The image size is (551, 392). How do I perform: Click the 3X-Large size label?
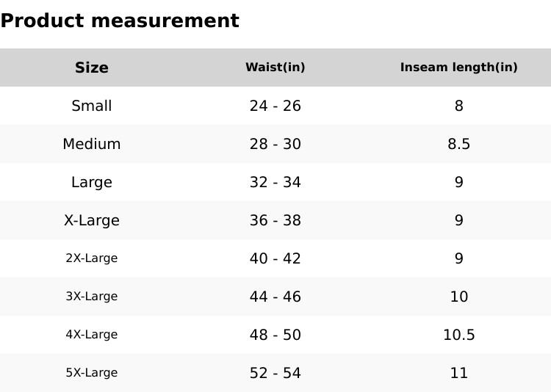pyautogui.click(x=92, y=297)
